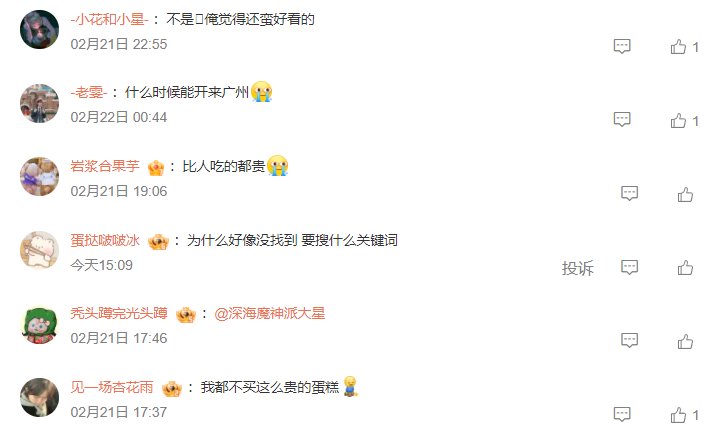Screen dimensions: 728x434
Task: Click 投诉 to report the comment
Action: [578, 268]
